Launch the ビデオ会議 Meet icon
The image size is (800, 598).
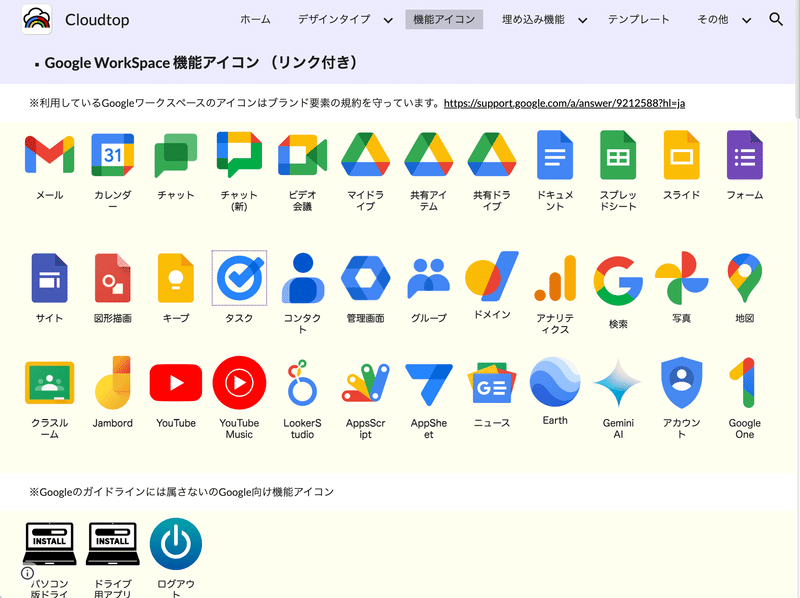pos(303,155)
